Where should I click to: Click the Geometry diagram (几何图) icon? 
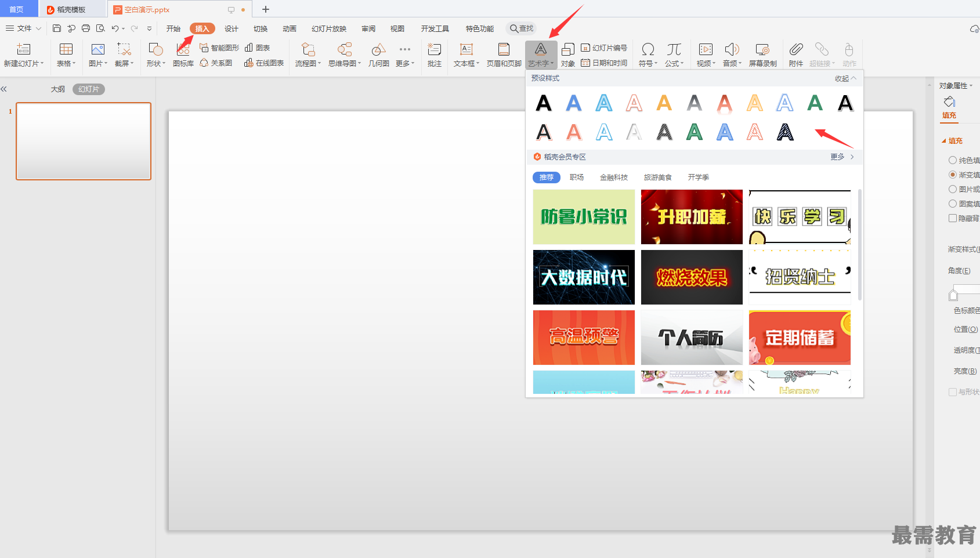tap(378, 50)
